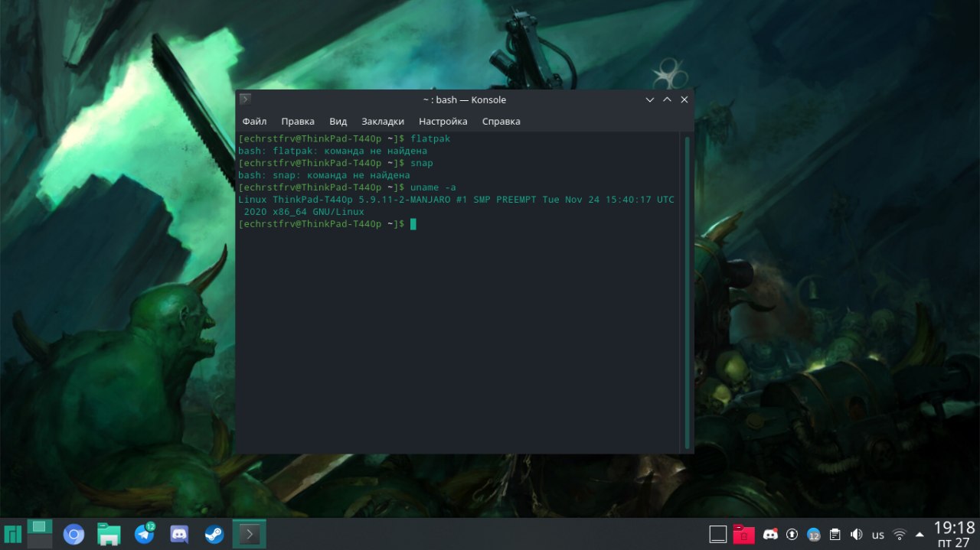This screenshot has height=550, width=980.
Task: Open the Правка menu
Action: tap(298, 122)
